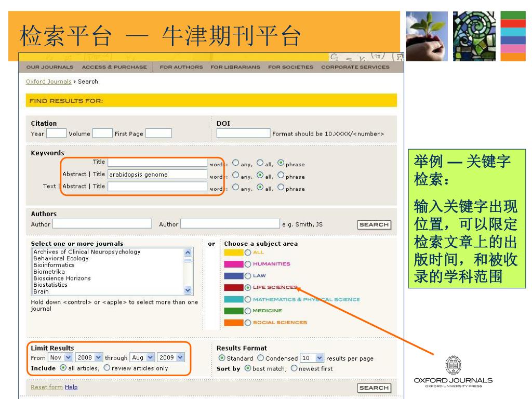Open the through year dropdown showing 2009
532x399 pixels.
pos(171,357)
